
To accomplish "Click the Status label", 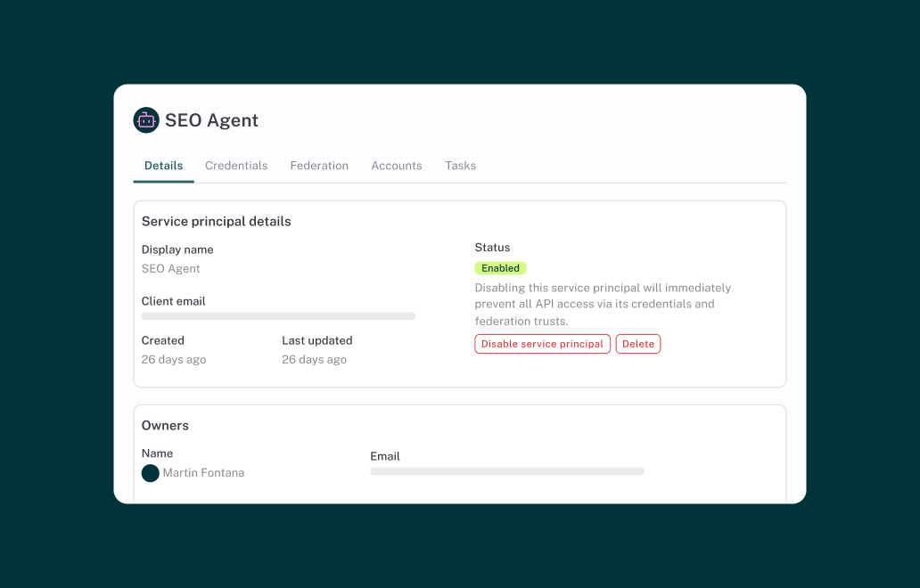I will pos(493,248).
